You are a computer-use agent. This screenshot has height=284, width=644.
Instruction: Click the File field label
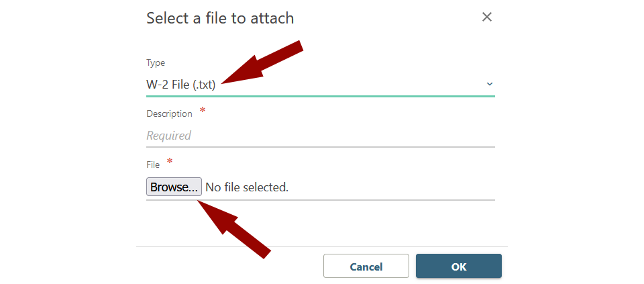153,164
